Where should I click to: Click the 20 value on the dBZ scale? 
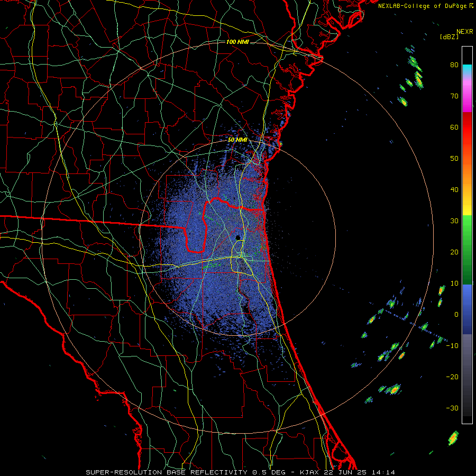(x=454, y=252)
